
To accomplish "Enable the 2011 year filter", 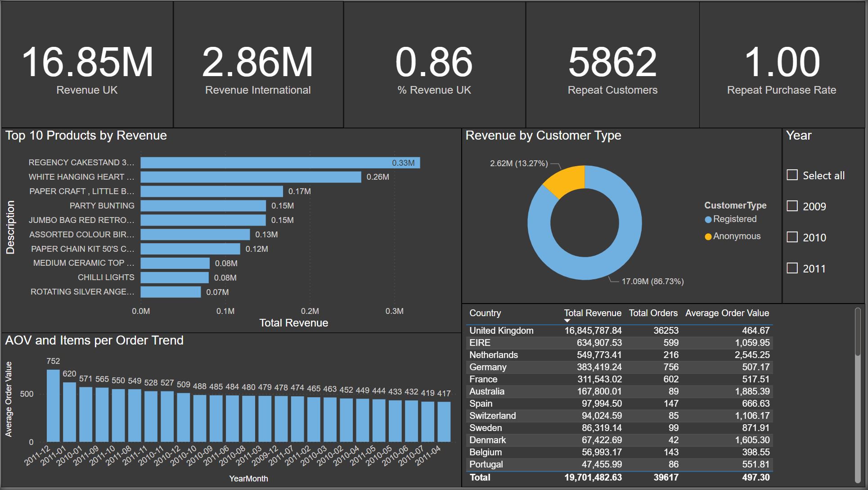I will (792, 268).
